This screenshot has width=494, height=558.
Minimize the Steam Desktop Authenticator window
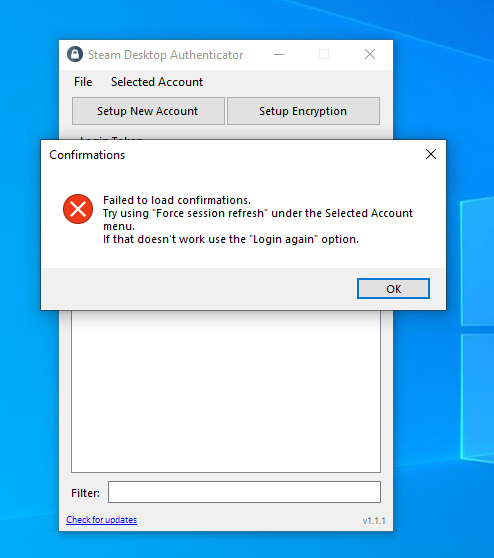(279, 54)
